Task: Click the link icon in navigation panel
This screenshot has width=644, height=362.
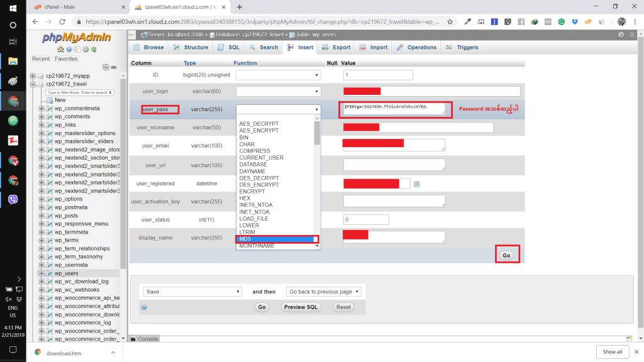Action: [115, 67]
